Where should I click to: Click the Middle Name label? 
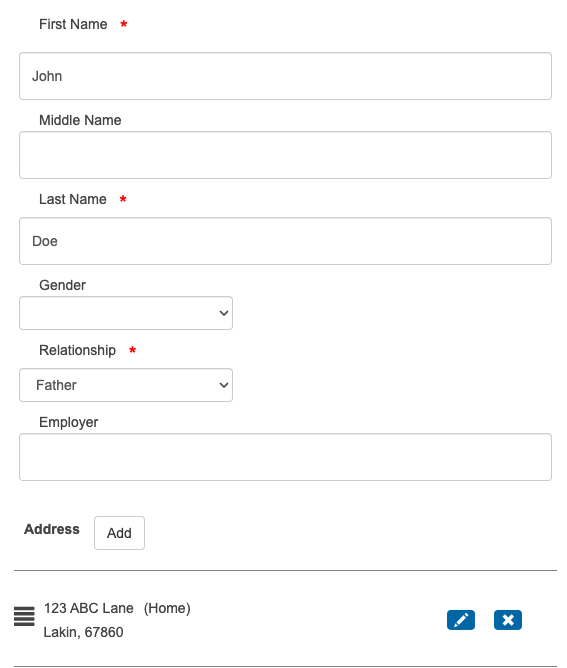(80, 120)
